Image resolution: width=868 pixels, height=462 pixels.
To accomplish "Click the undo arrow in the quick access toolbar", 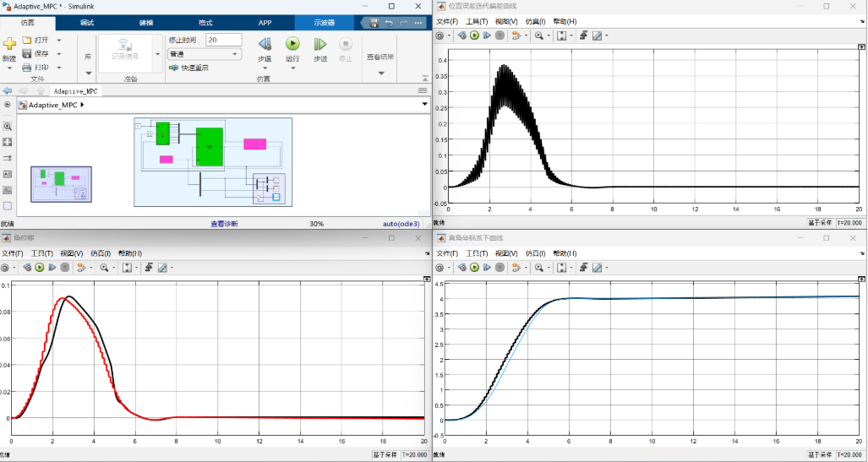I will pos(389,23).
